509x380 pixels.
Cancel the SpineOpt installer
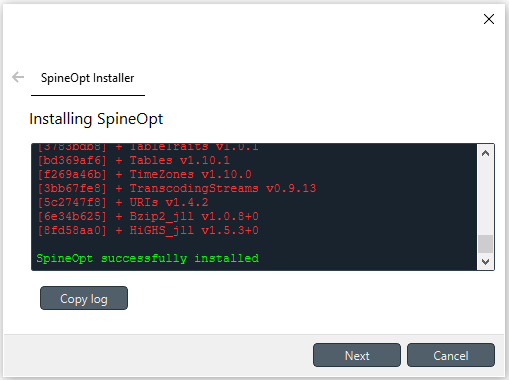[451, 355]
